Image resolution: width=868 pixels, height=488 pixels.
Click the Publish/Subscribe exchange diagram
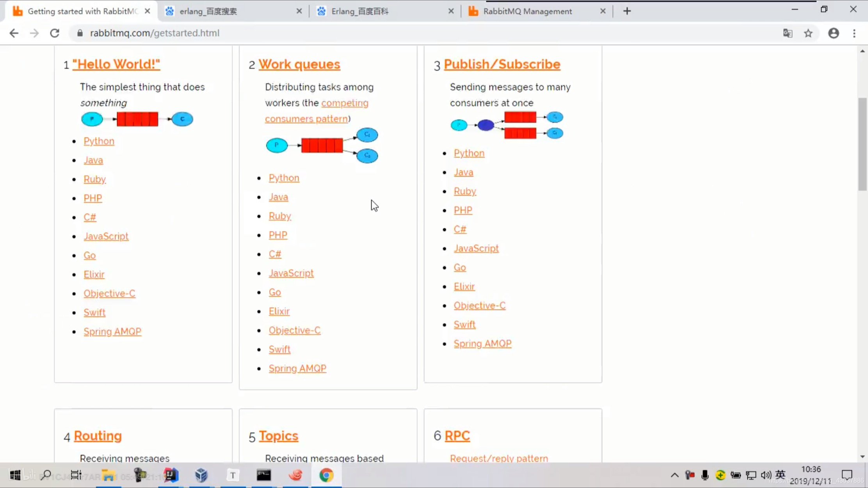(x=507, y=125)
